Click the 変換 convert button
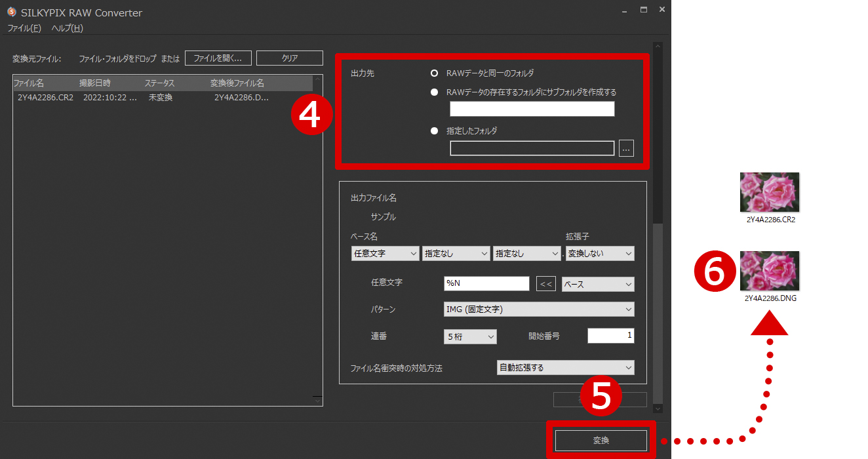The image size is (868, 459). pyautogui.click(x=602, y=441)
